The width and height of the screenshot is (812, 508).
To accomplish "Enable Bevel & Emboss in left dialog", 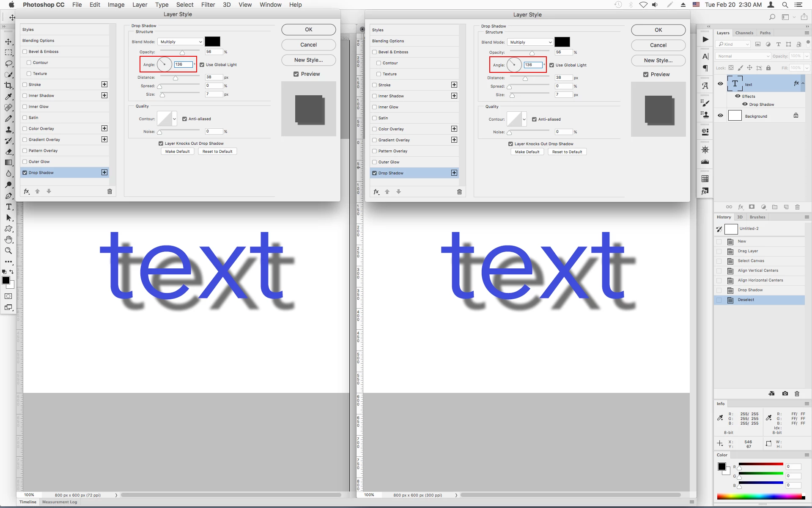I will click(x=25, y=52).
